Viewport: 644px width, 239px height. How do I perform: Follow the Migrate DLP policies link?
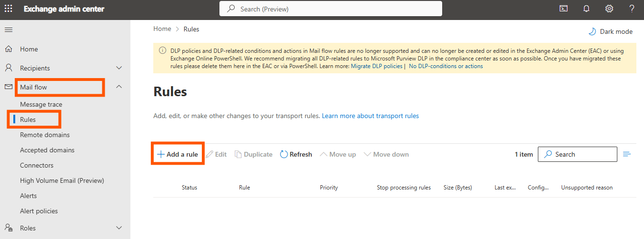point(376,66)
